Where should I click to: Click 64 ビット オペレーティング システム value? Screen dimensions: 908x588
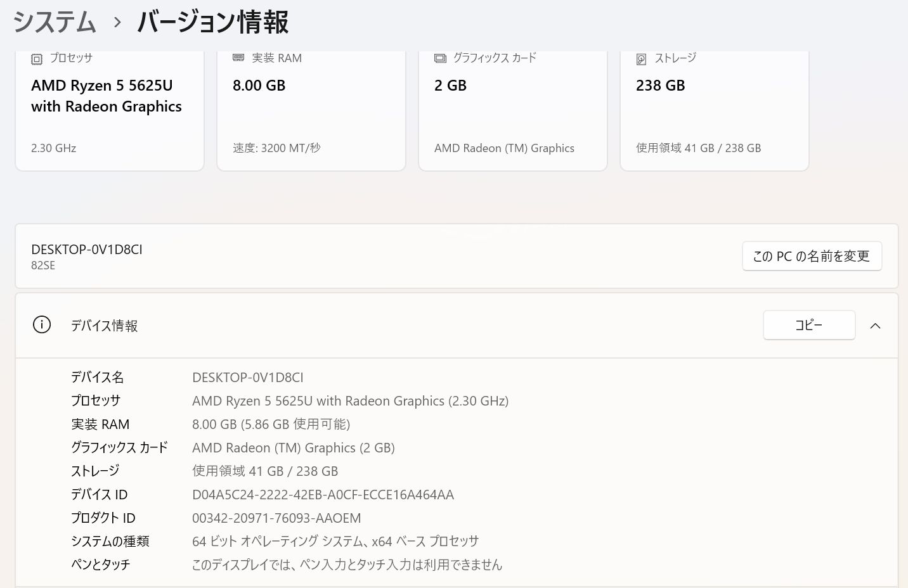coord(335,542)
